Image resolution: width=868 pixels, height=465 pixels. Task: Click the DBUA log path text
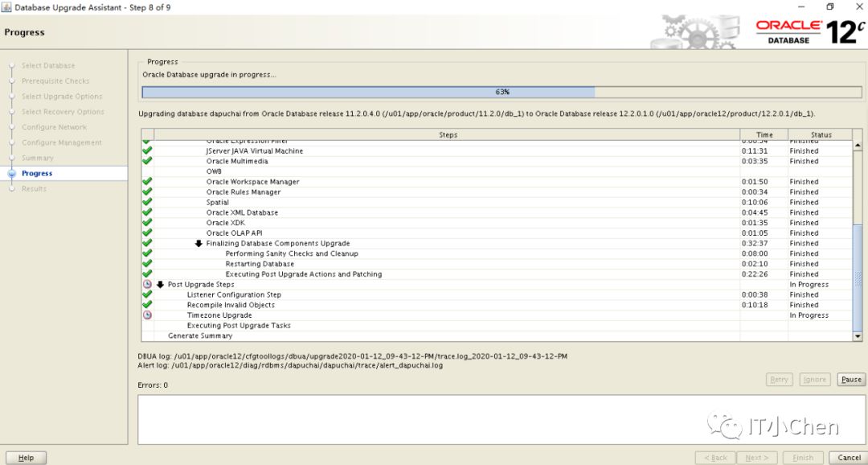(x=352, y=356)
